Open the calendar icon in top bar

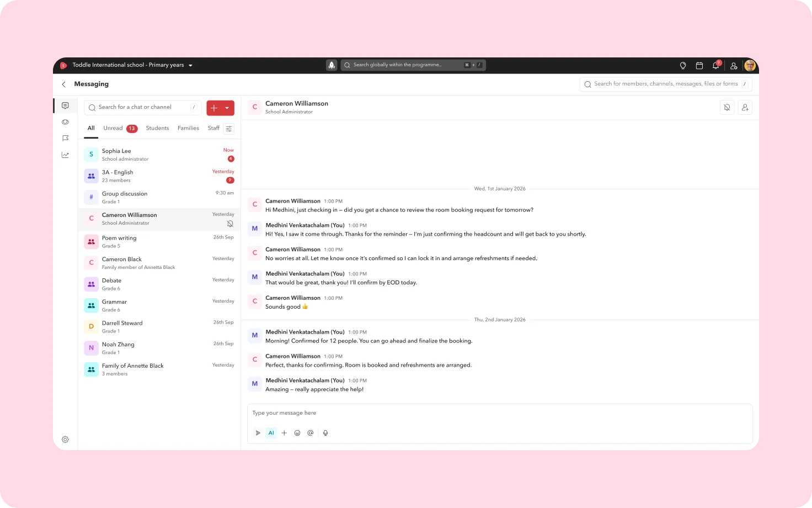tap(699, 65)
